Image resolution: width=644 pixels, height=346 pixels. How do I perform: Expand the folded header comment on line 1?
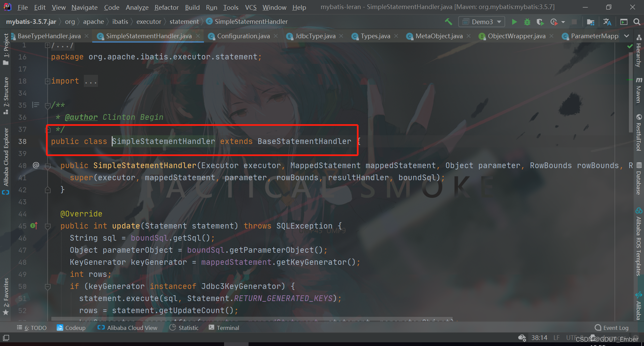pyautogui.click(x=48, y=45)
